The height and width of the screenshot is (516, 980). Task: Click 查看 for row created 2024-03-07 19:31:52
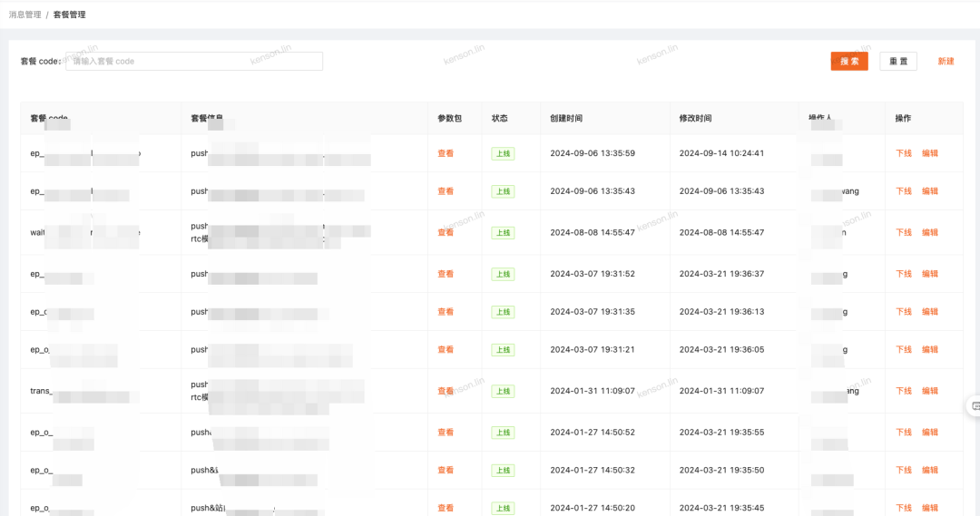tap(446, 274)
